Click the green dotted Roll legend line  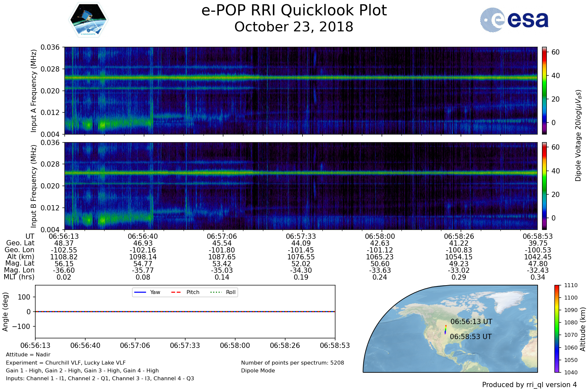click(x=216, y=292)
